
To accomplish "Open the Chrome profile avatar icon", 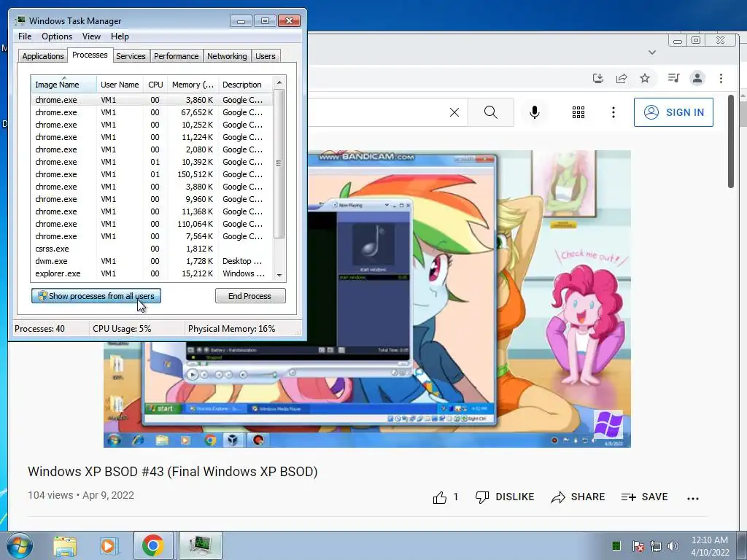I will (x=697, y=78).
